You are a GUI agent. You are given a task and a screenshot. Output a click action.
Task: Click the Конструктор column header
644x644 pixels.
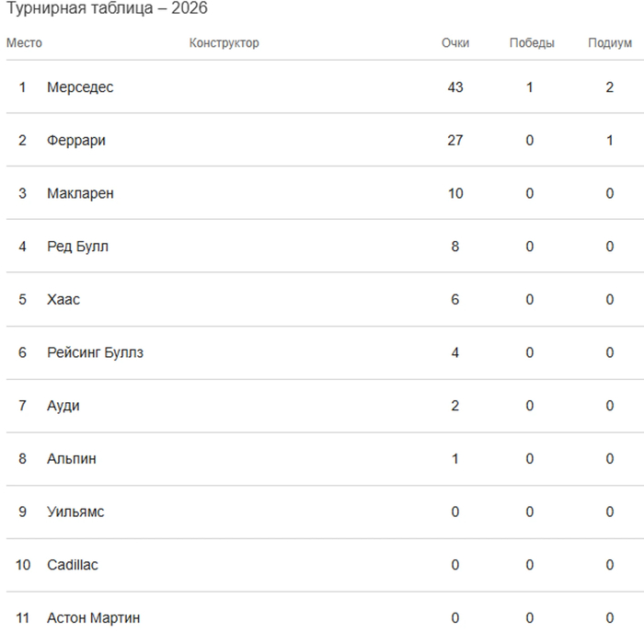[x=224, y=43]
